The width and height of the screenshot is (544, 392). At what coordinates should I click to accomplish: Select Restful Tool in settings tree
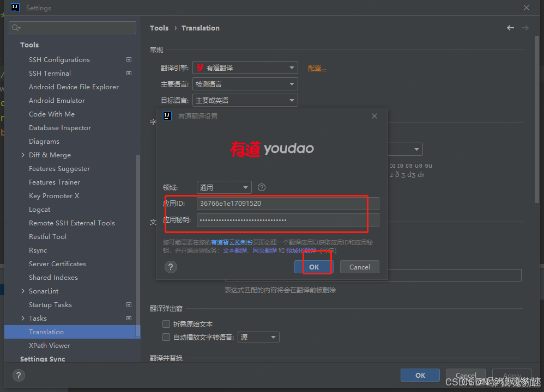[x=47, y=237]
